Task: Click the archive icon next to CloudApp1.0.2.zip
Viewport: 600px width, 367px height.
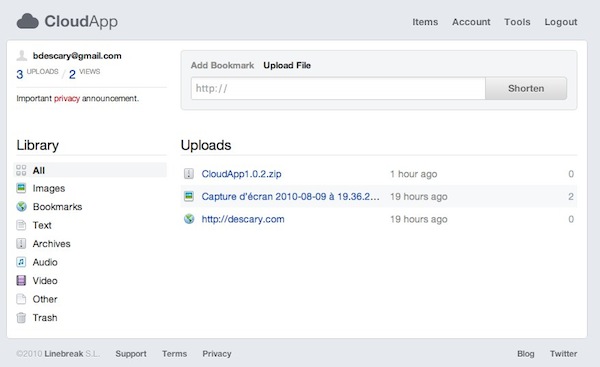Action: pos(189,174)
